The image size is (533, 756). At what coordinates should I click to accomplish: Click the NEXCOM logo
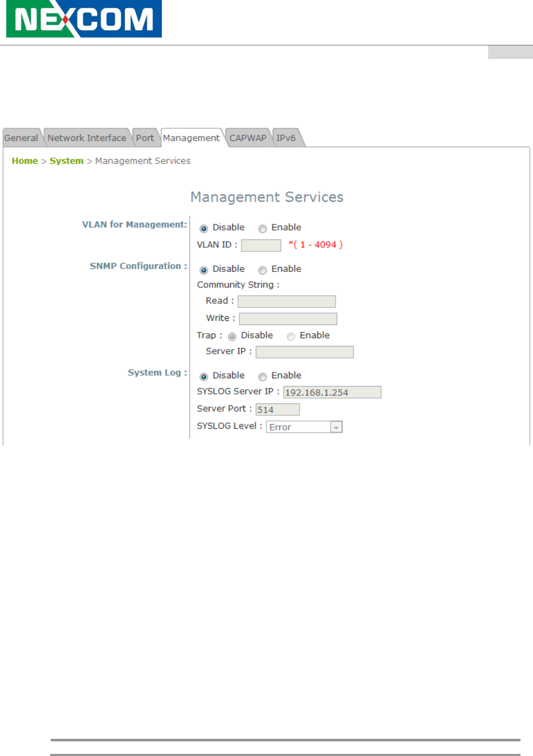pos(84,19)
